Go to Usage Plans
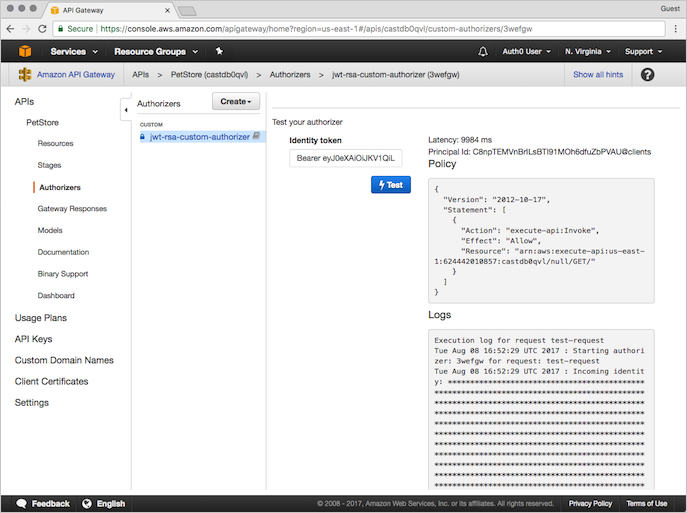This screenshot has height=513, width=687. [41, 318]
